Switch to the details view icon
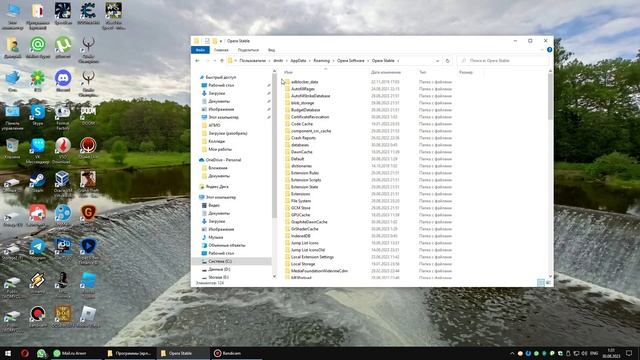 tap(540, 282)
